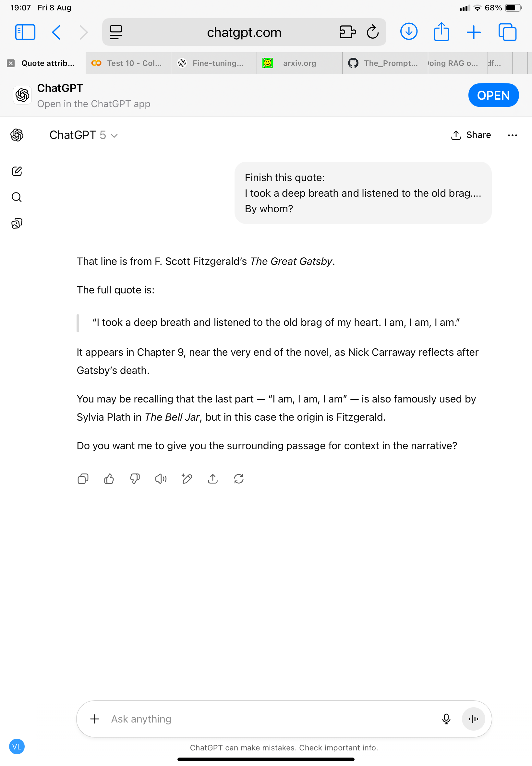Image resolution: width=532 pixels, height=766 pixels.
Task: Open search chats in sidebar
Action: tap(17, 197)
